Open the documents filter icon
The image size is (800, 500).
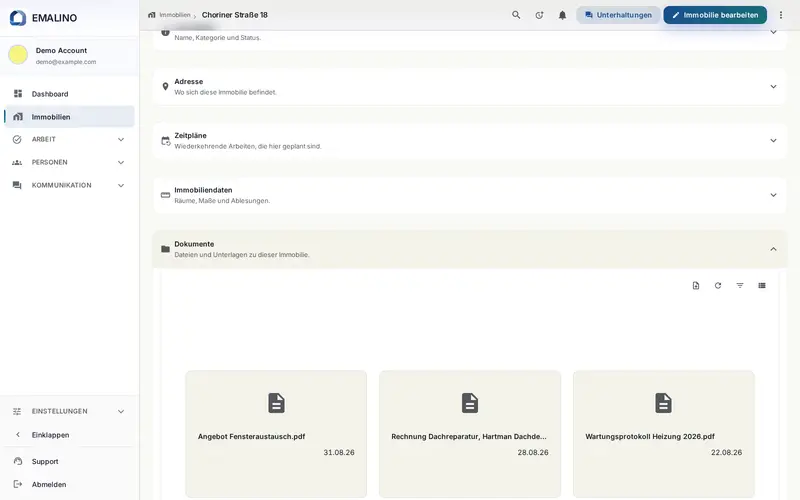740,286
